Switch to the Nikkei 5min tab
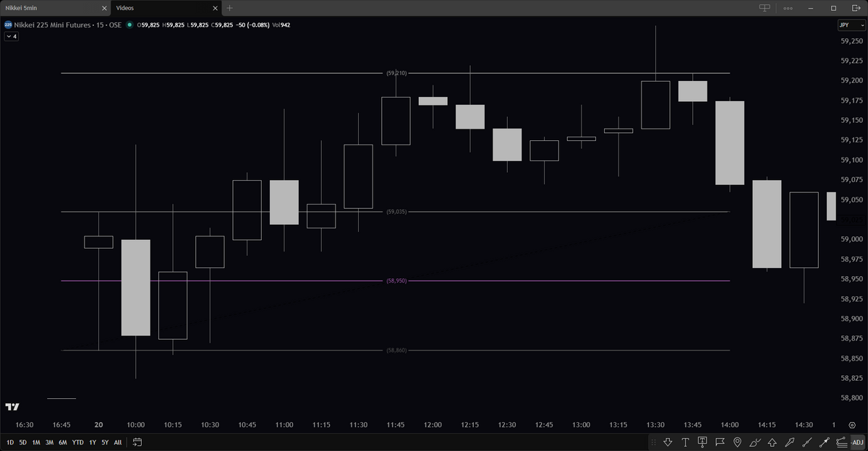868x451 pixels. [55, 8]
